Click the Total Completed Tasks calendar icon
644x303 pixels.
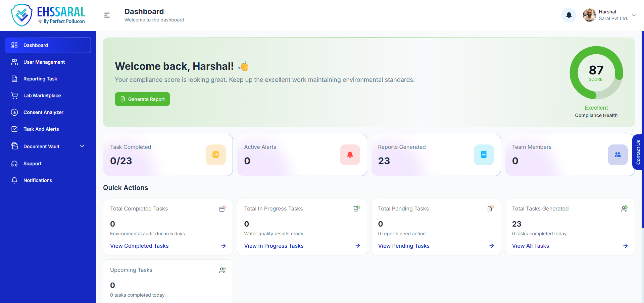pos(222,209)
